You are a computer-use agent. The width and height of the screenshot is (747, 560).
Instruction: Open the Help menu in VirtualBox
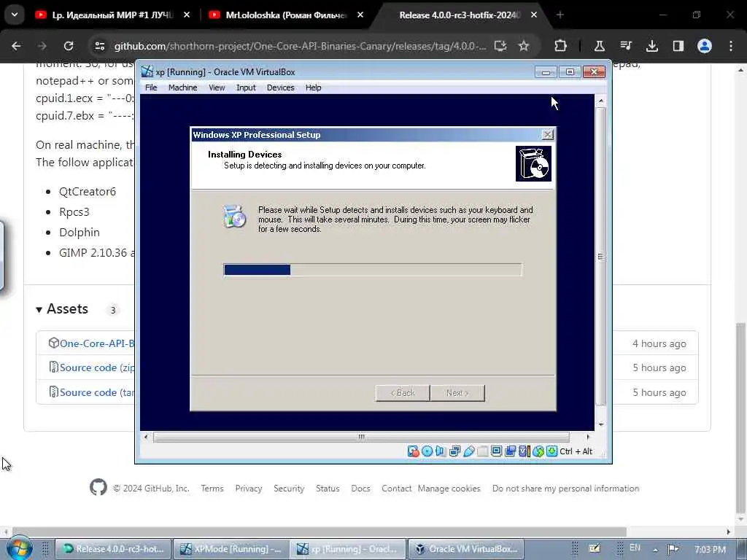[314, 87]
